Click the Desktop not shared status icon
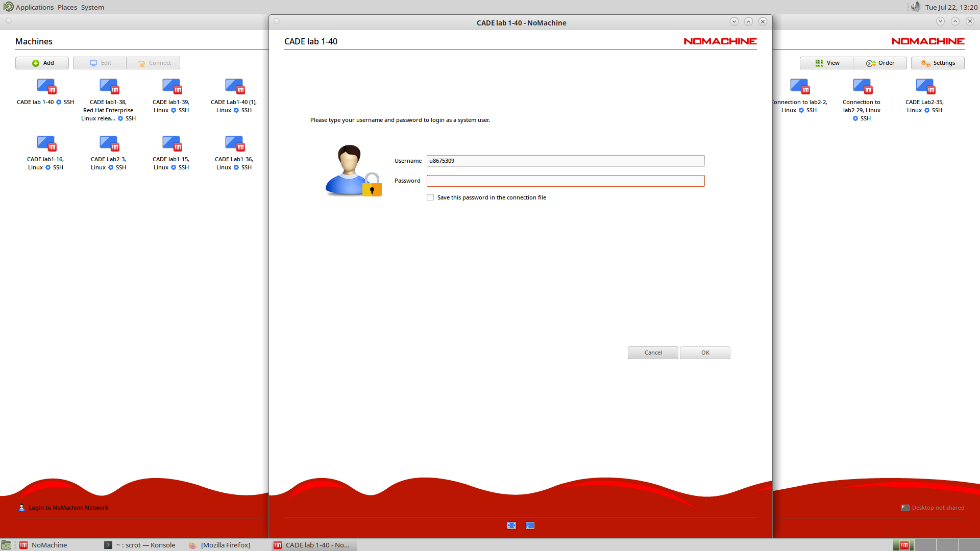980x551 pixels. click(x=905, y=508)
